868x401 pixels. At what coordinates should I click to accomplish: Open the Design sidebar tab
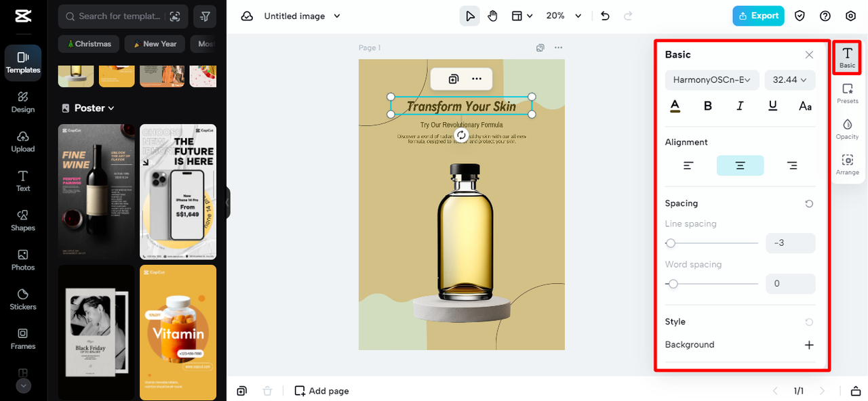tap(23, 102)
